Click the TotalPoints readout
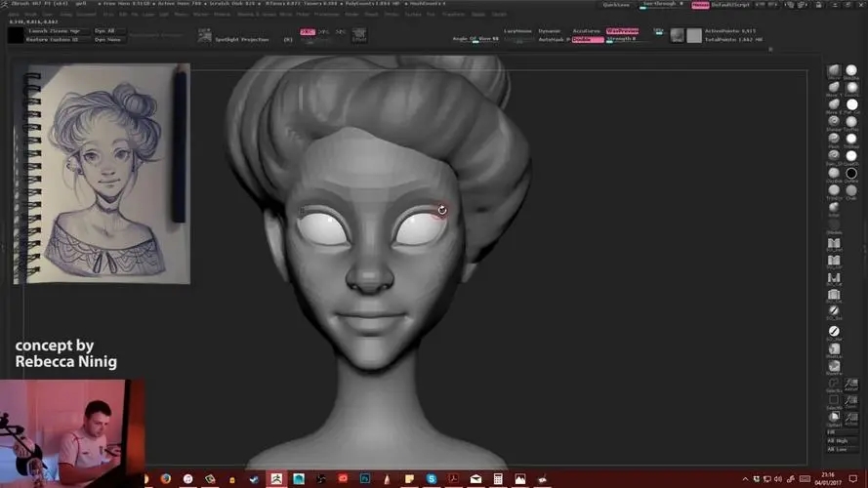Screen dimensions: 868x488 coord(733,40)
